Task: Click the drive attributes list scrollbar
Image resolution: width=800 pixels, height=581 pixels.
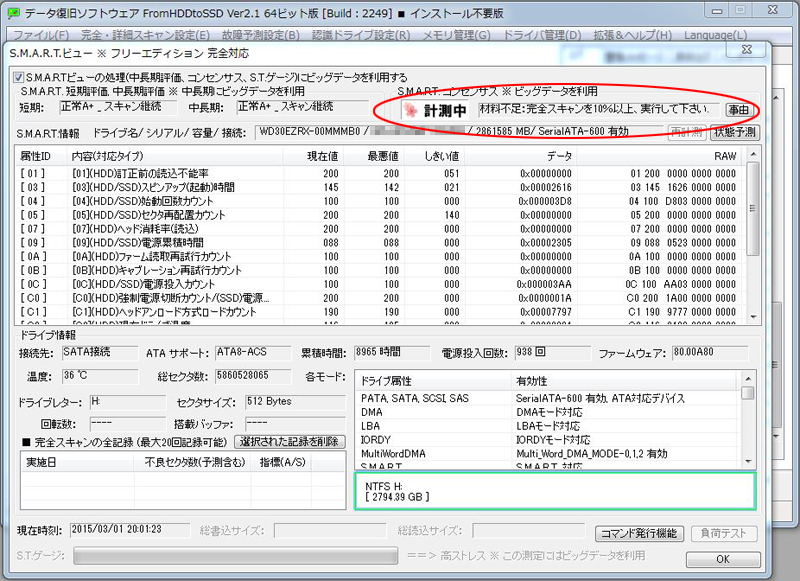Action: pyautogui.click(x=747, y=420)
